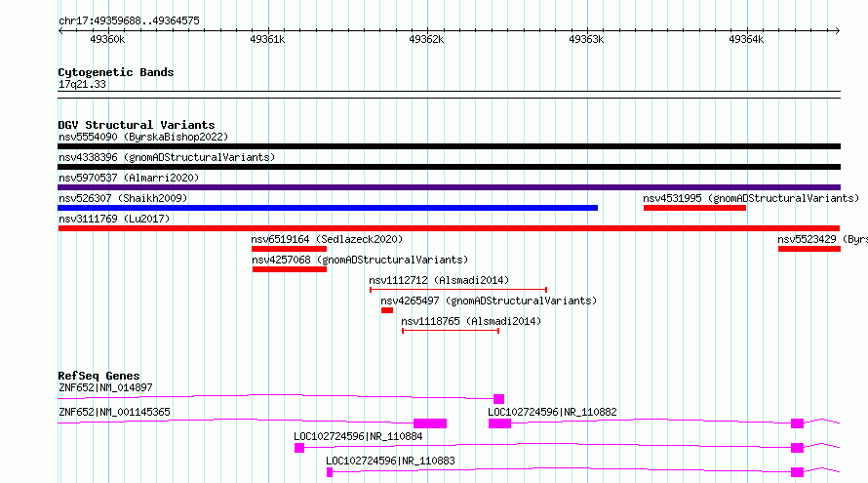
Task: Click the red bar under nsv4531995
Action: [694, 208]
